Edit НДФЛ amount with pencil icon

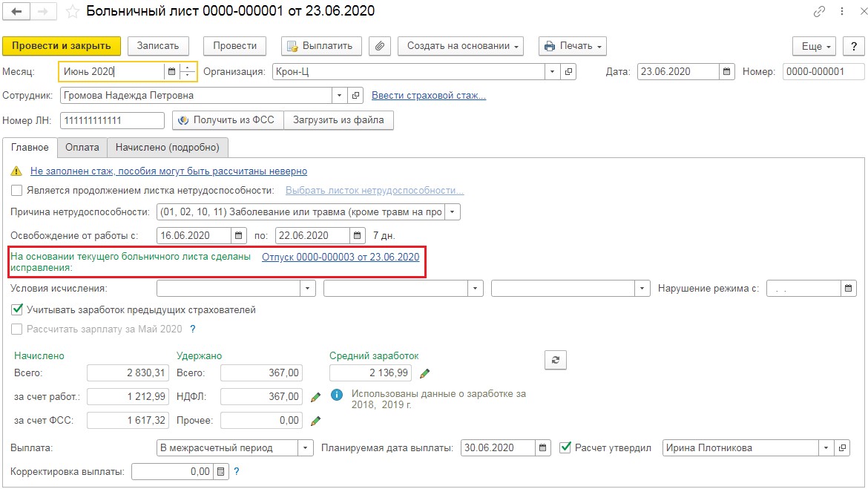click(x=315, y=397)
